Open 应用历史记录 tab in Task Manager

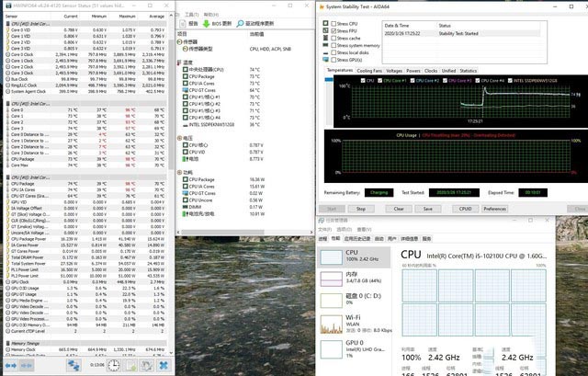click(x=357, y=239)
